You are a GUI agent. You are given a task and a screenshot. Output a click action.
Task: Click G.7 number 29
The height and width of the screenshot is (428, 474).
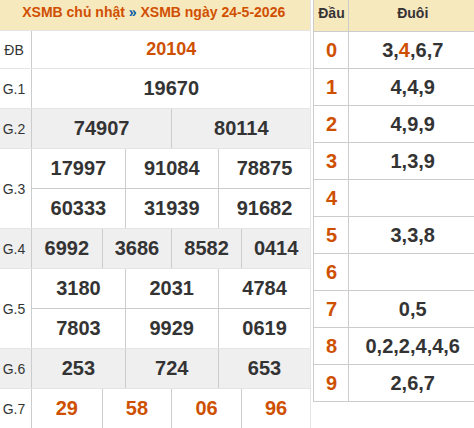pyautogui.click(x=67, y=408)
